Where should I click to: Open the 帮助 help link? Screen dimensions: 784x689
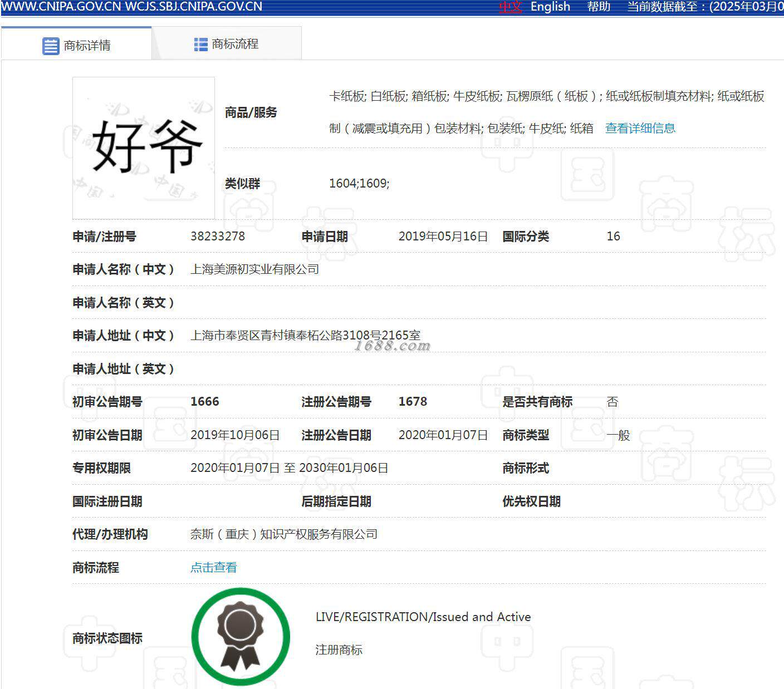click(x=599, y=7)
